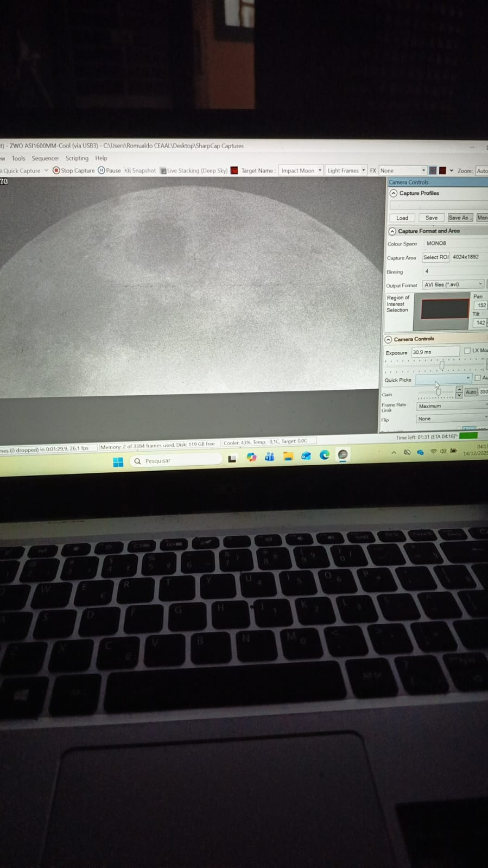
Task: Click the Stop Capture button
Action: point(73,170)
